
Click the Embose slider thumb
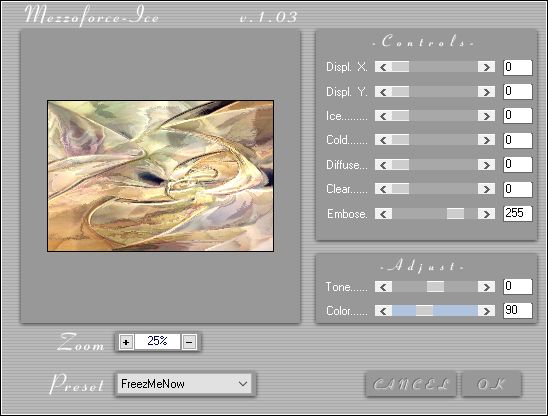coord(455,214)
